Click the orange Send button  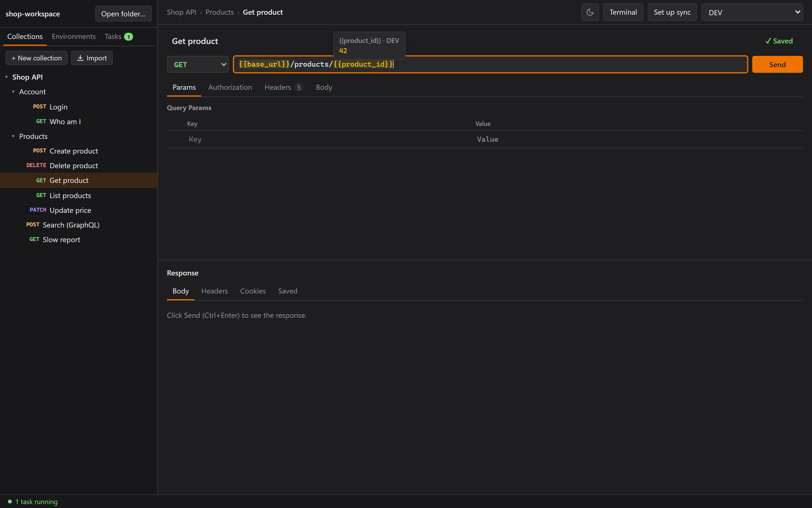pos(777,64)
